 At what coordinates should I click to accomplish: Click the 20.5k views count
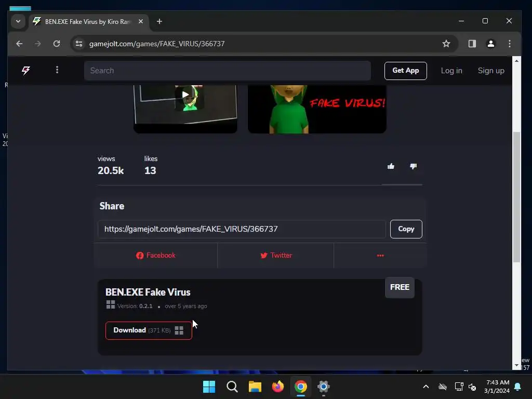coord(111,170)
